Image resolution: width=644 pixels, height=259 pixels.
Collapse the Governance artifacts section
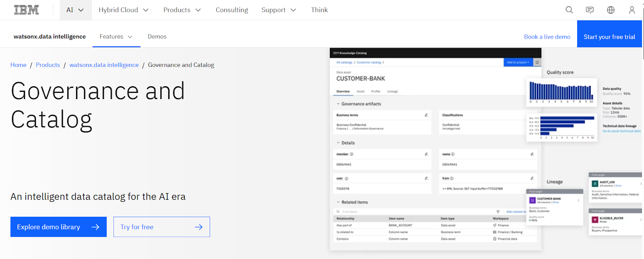338,104
